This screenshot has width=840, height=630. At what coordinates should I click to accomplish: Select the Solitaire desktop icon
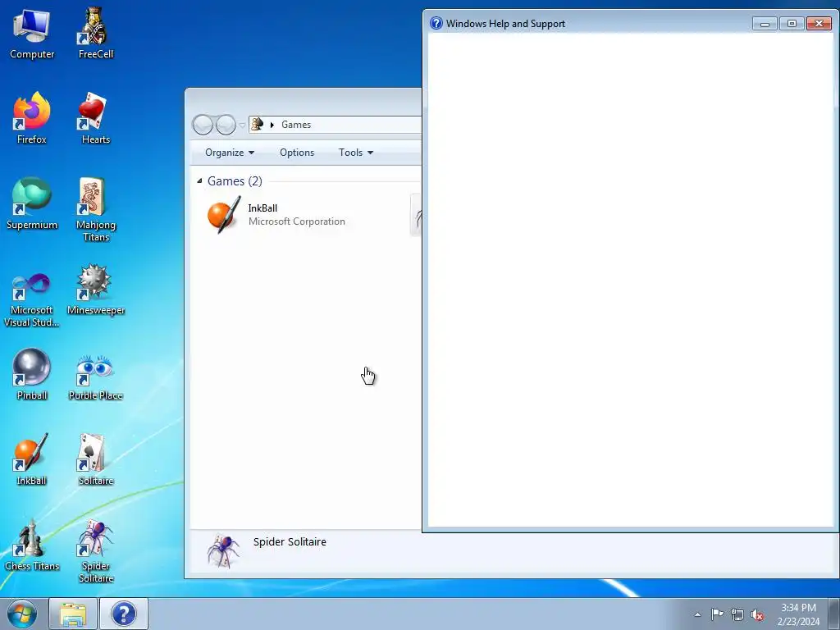tap(95, 459)
